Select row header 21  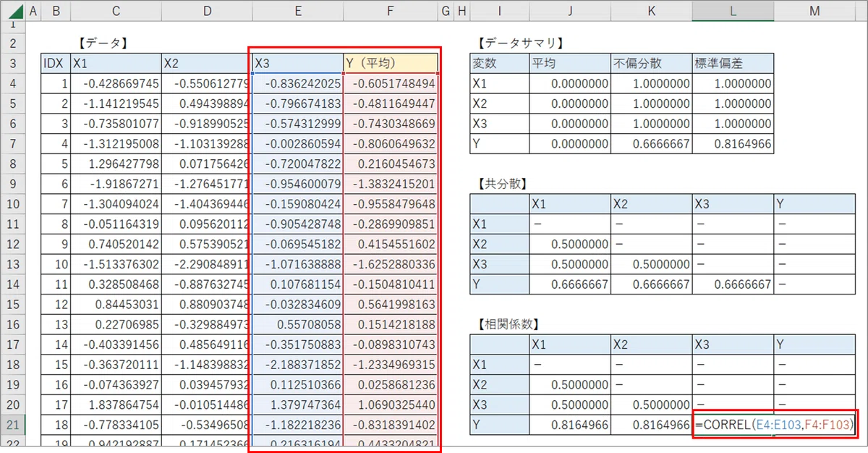click(13, 424)
